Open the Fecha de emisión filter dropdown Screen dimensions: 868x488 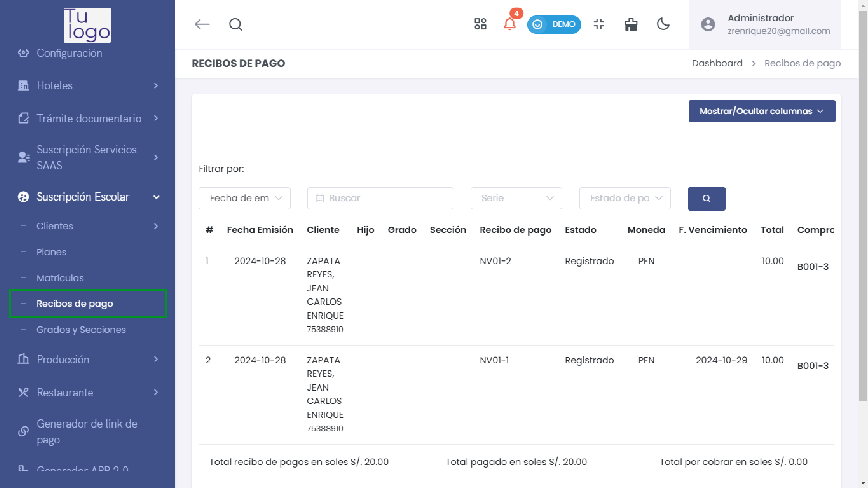pyautogui.click(x=244, y=198)
